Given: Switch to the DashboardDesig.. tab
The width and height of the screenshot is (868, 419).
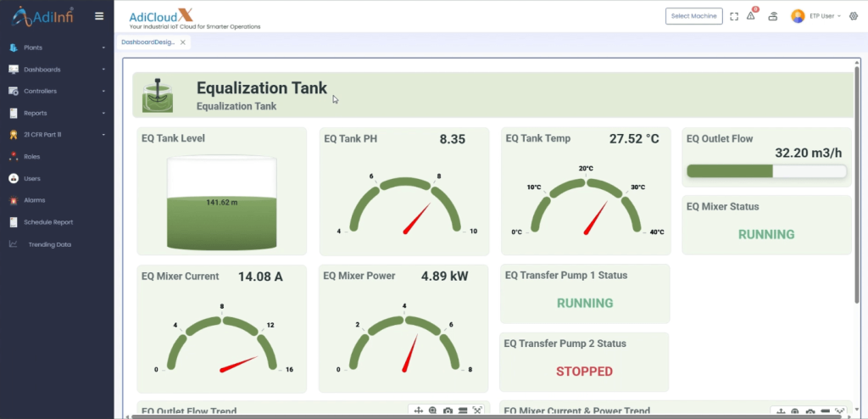Looking at the screenshot, I should click(x=147, y=42).
